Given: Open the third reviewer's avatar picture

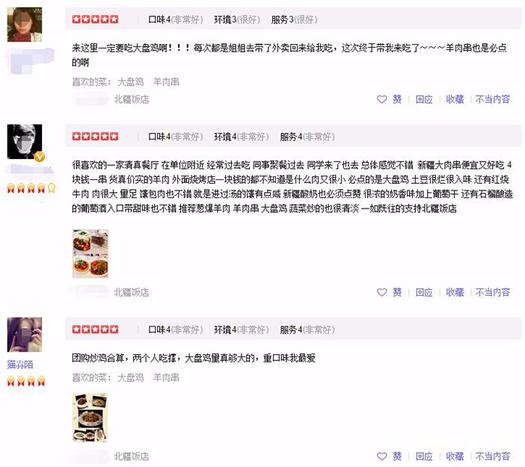Looking at the screenshot, I should click(25, 334).
